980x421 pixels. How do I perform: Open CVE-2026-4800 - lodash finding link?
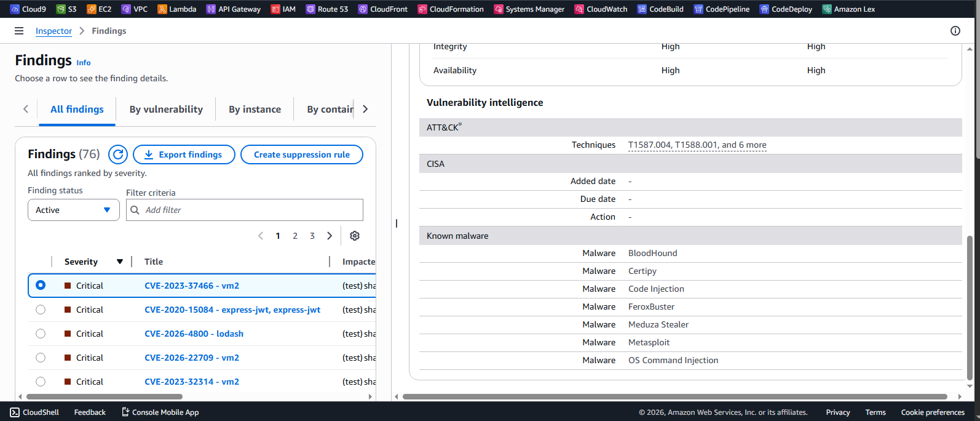pyautogui.click(x=194, y=334)
